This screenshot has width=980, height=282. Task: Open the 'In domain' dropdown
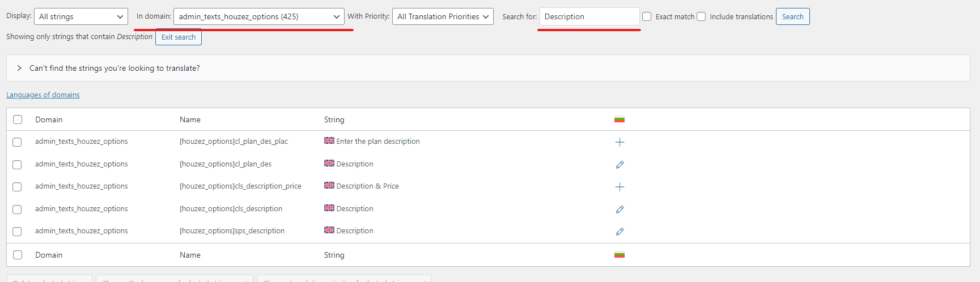258,16
